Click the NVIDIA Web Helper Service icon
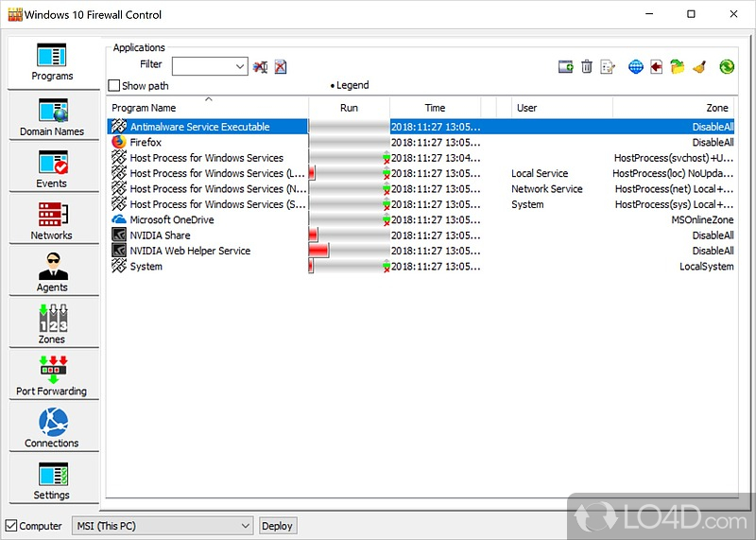The image size is (756, 540). (119, 251)
